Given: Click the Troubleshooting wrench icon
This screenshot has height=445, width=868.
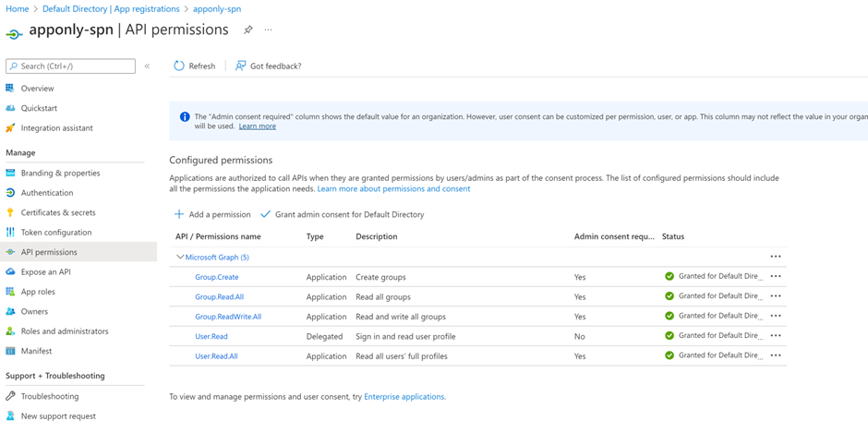Looking at the screenshot, I should tap(10, 396).
